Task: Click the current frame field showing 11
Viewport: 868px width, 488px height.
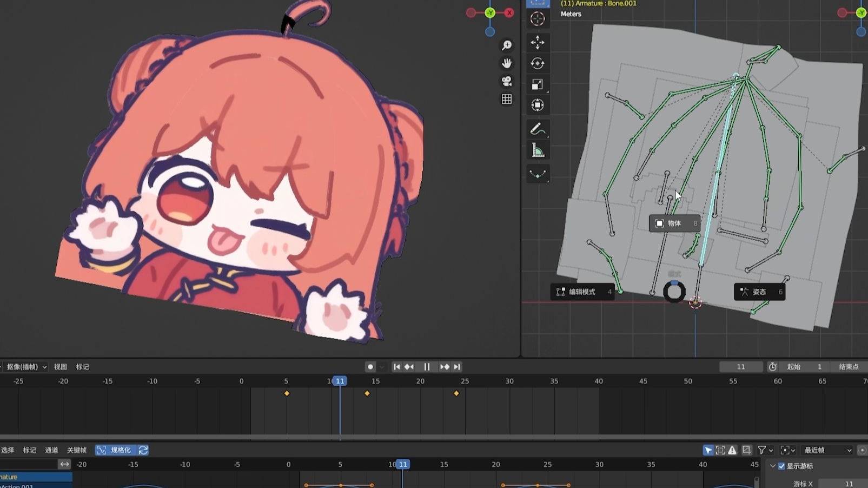Action: click(x=741, y=367)
